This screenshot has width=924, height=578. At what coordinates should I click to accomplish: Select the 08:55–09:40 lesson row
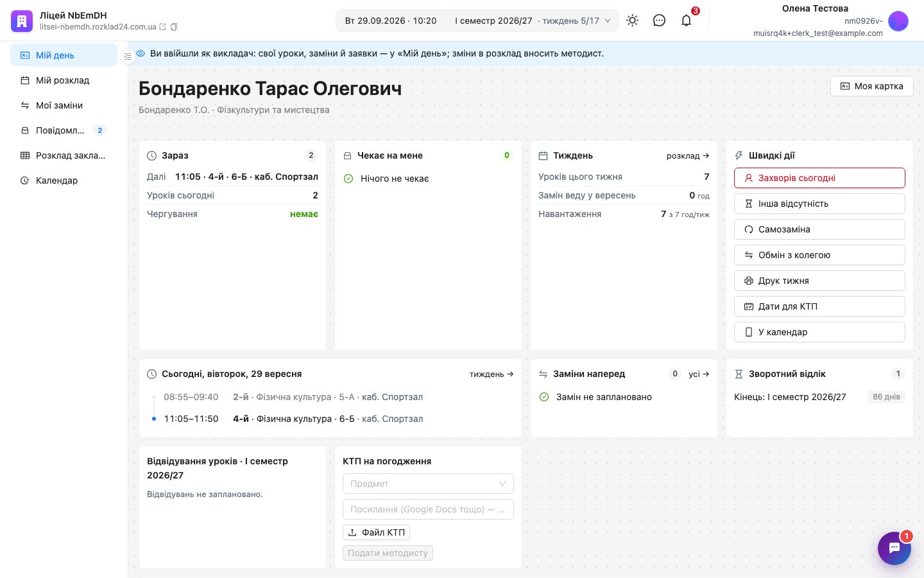(330, 397)
